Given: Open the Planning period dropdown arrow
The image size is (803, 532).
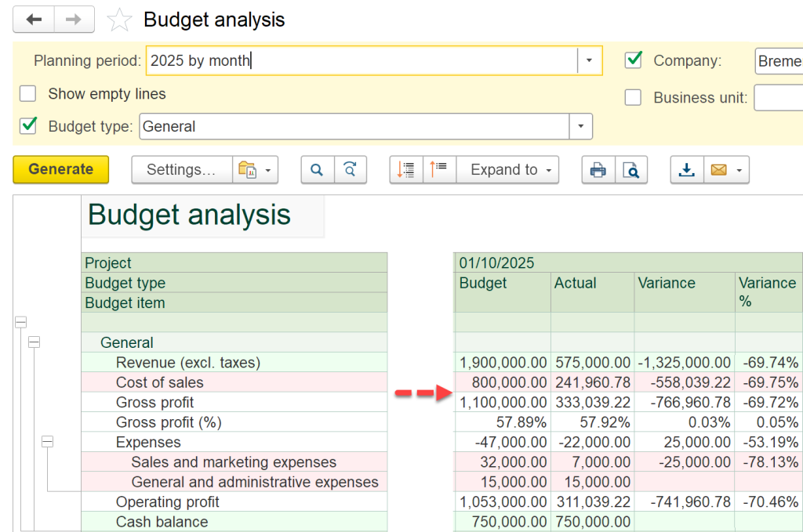Looking at the screenshot, I should point(589,60).
